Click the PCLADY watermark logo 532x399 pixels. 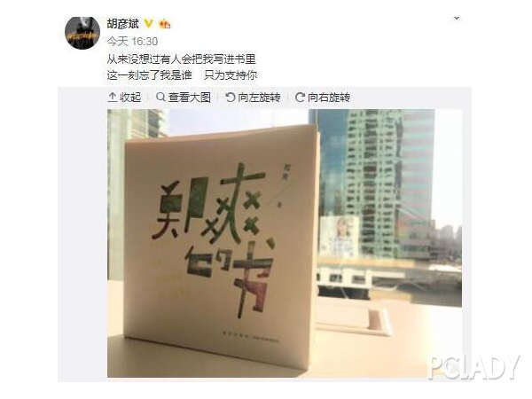click(474, 367)
